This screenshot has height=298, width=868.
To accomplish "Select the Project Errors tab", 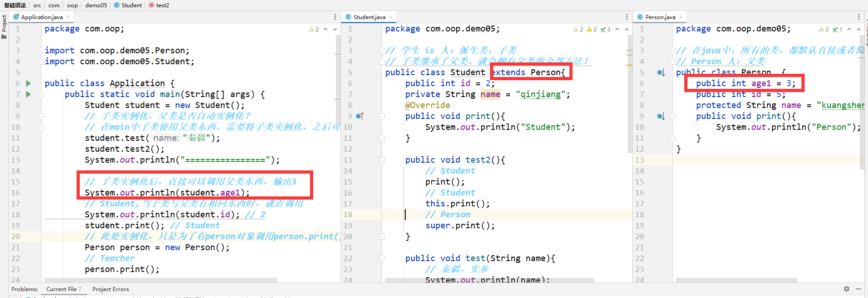I will pos(111,289).
